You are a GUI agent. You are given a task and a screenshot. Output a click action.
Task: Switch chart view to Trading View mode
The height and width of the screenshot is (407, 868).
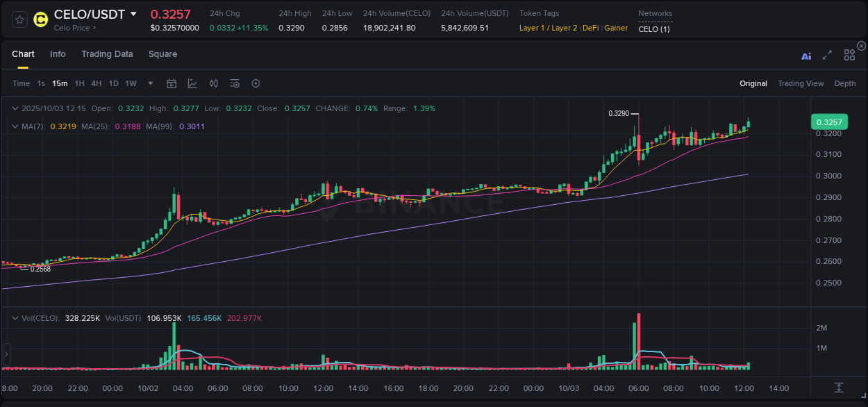[x=801, y=83]
